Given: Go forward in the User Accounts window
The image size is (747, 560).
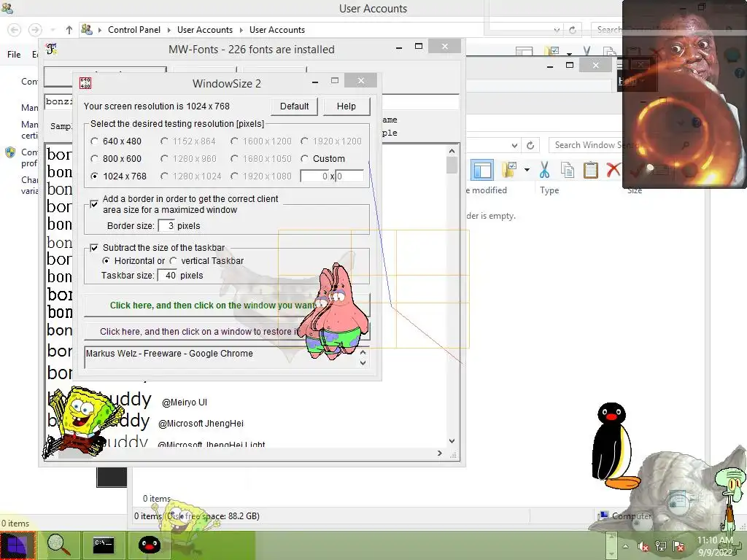Looking at the screenshot, I should 35,30.
